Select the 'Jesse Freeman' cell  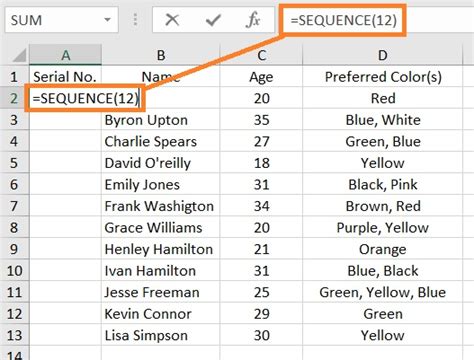(x=161, y=292)
